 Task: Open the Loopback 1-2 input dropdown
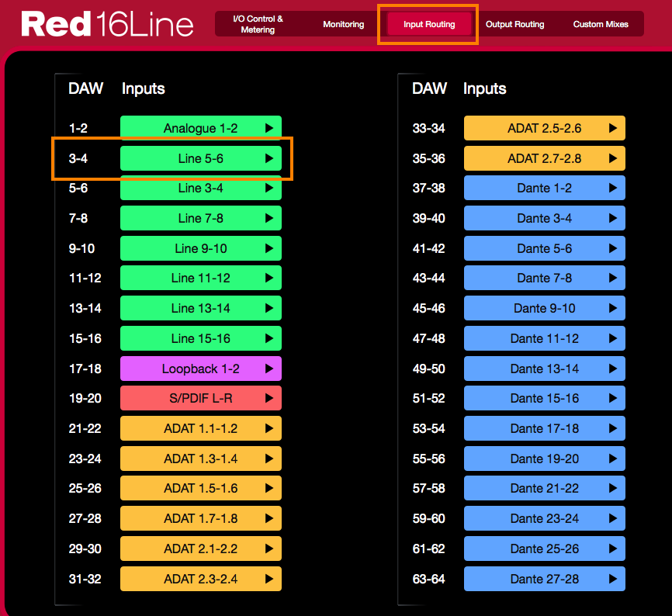coord(200,369)
